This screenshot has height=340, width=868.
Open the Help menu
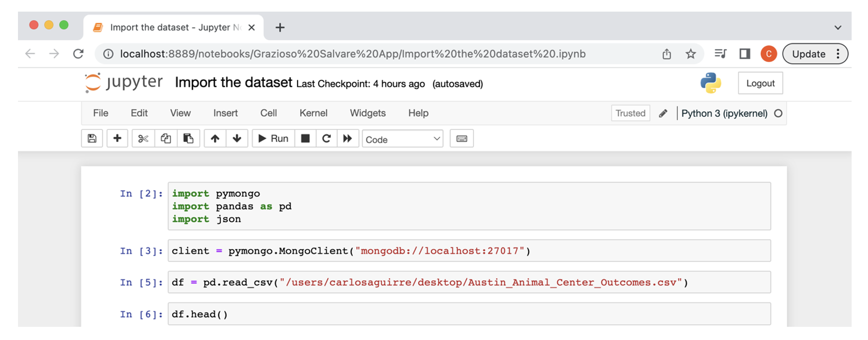point(418,113)
